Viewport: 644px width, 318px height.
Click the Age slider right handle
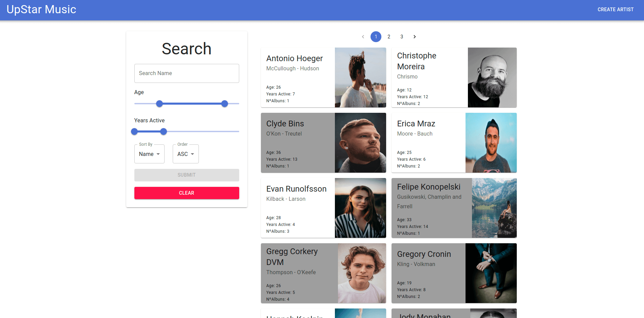point(225,104)
